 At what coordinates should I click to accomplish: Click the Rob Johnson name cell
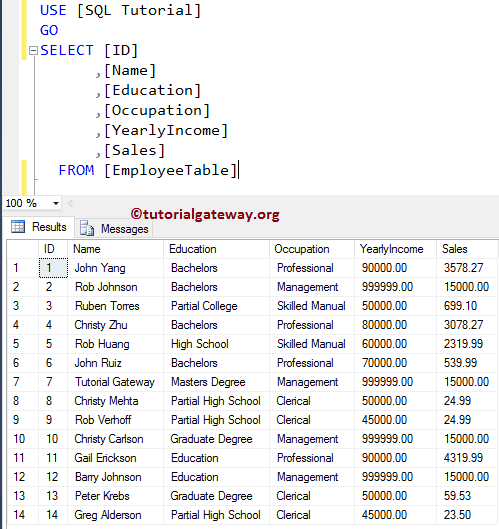point(115,287)
